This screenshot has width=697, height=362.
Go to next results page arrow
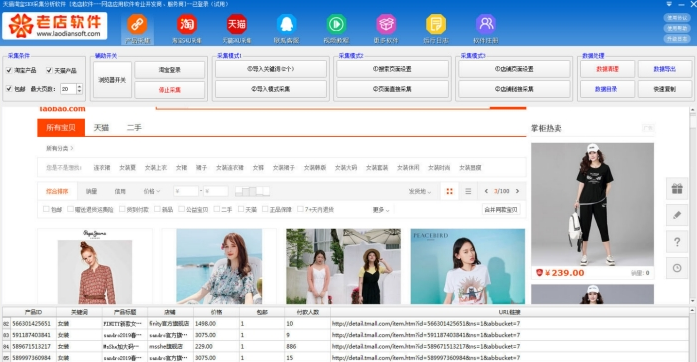click(x=517, y=191)
